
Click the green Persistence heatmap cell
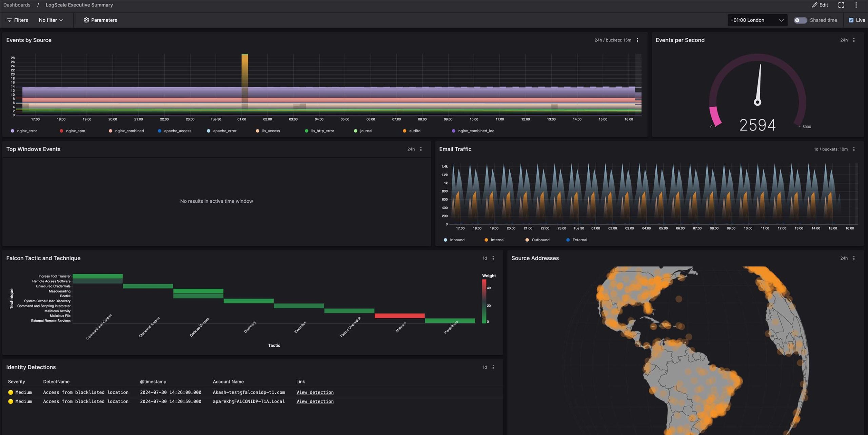point(450,321)
